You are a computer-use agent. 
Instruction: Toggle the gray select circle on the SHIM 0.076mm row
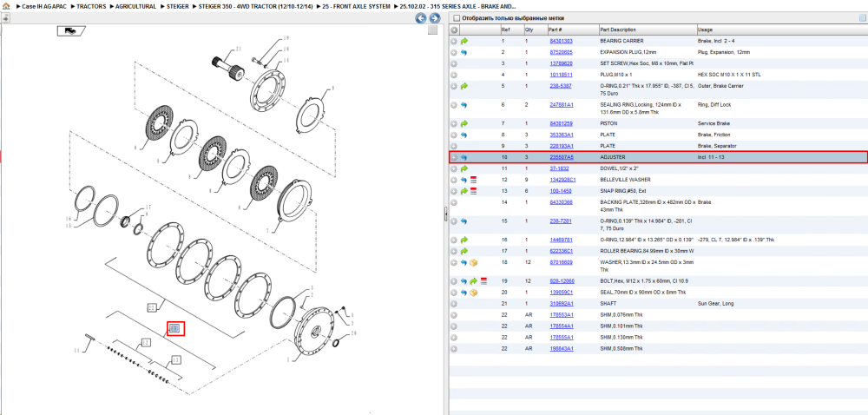point(454,315)
